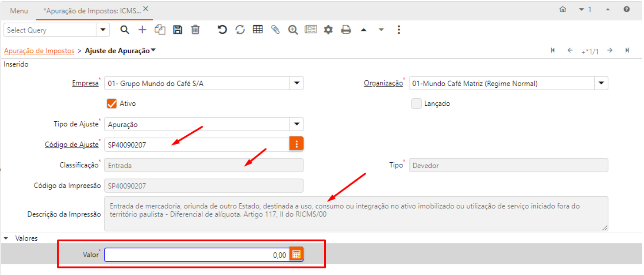Collapse the Valores section

click(x=6, y=238)
